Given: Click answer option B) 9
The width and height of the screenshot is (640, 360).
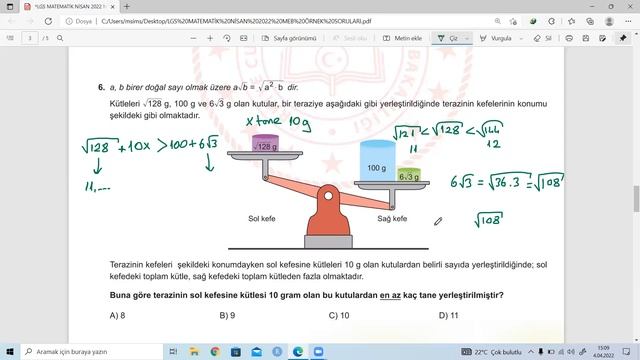Looking at the screenshot, I should 227,315.
